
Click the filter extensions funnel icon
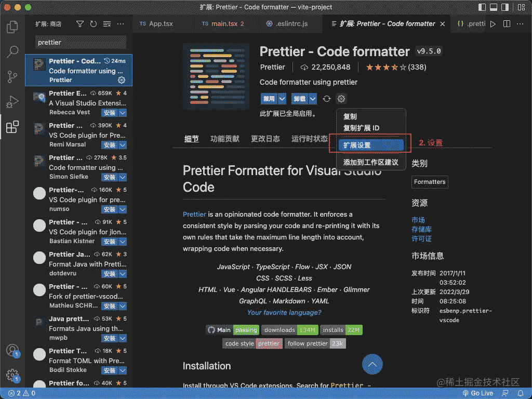pyautogui.click(x=80, y=24)
